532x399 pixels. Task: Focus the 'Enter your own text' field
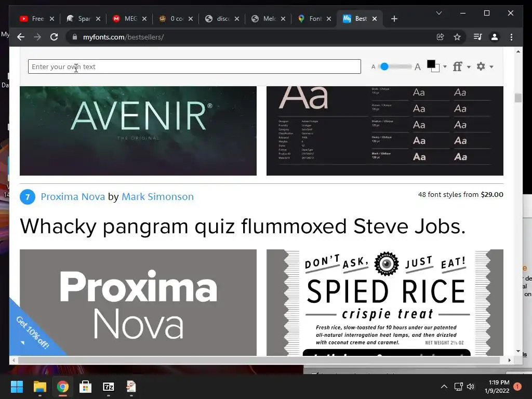click(194, 66)
